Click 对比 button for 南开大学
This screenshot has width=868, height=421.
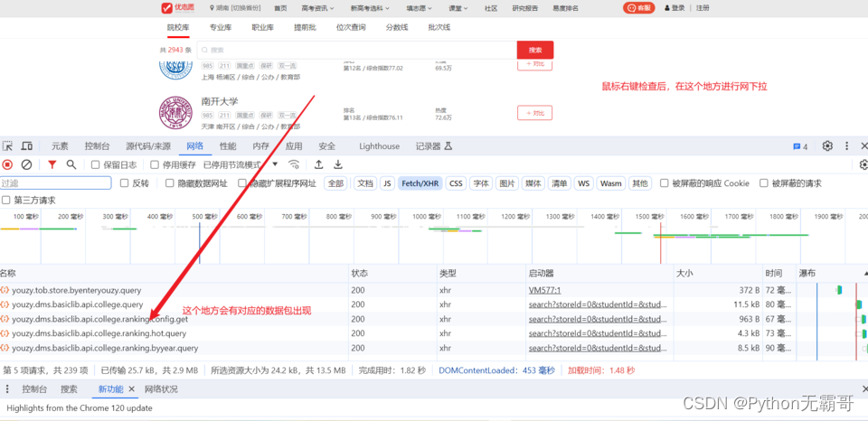click(534, 113)
